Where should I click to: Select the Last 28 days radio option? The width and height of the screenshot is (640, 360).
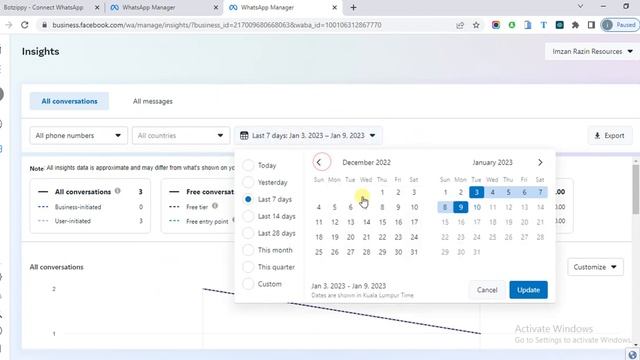[248, 233]
